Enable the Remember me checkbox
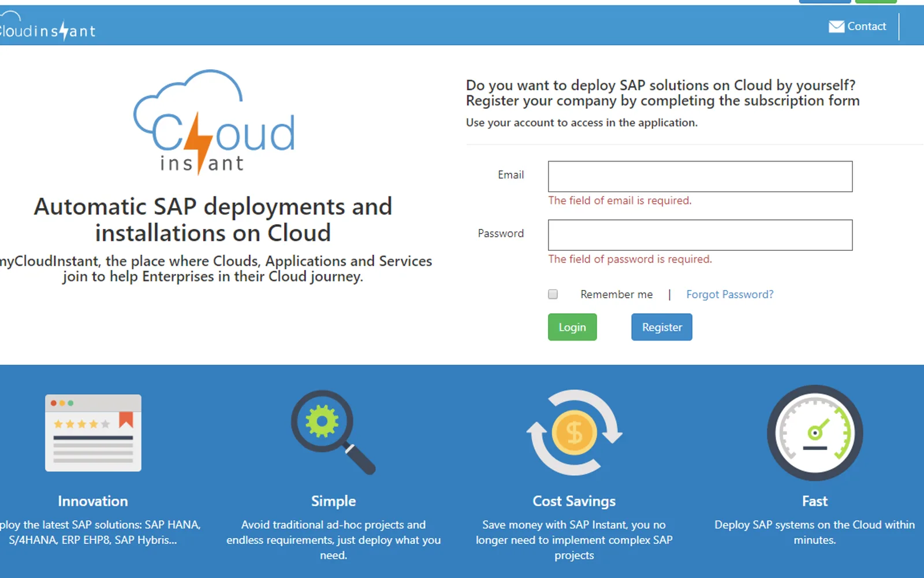The width and height of the screenshot is (924, 578). 553,294
